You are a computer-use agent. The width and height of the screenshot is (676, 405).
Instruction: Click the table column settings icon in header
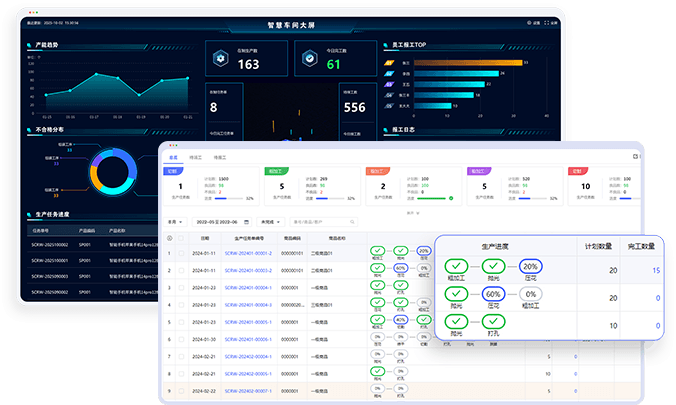tap(169, 238)
